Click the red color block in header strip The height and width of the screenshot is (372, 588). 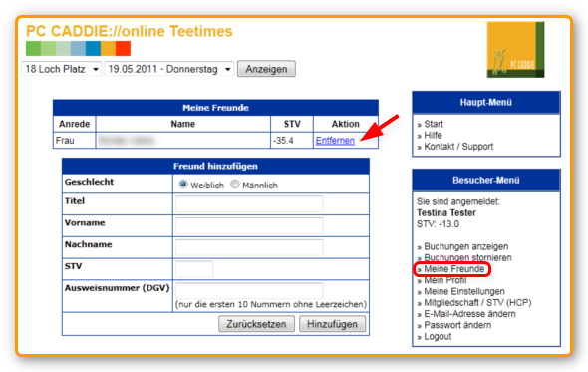tap(123, 49)
